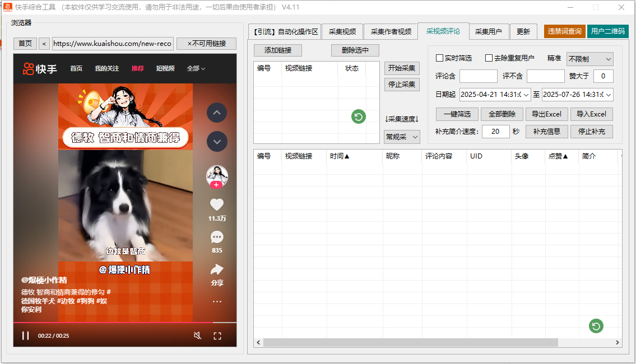Follow the creator via the plus avatar icon
Viewport: 636px width, 364px height.
click(x=217, y=185)
